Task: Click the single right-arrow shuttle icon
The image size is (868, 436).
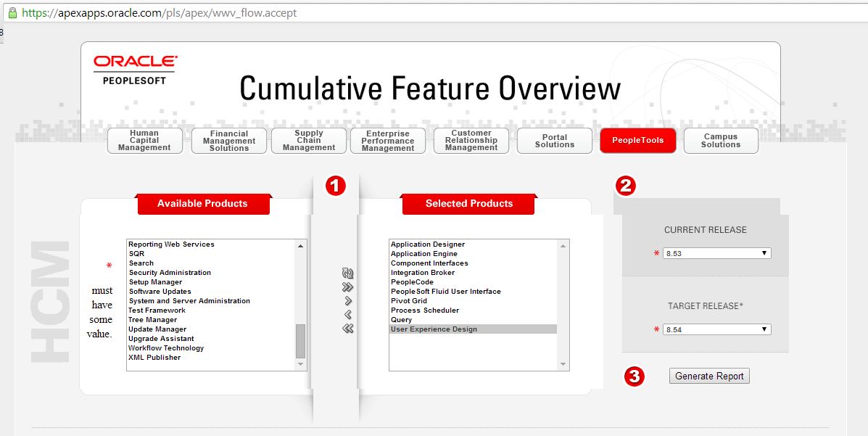Action: [x=347, y=300]
